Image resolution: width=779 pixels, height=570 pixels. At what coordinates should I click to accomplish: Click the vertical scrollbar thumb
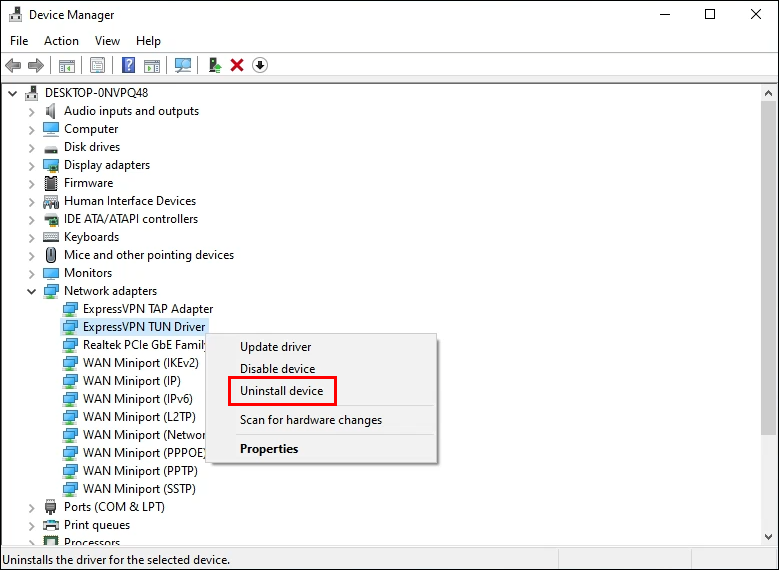769,268
